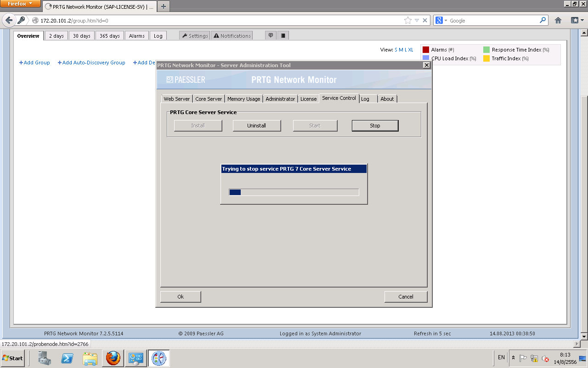Viewport: 588px width, 368px height.
Task: Open the Firefox application menu
Action: click(x=20, y=4)
